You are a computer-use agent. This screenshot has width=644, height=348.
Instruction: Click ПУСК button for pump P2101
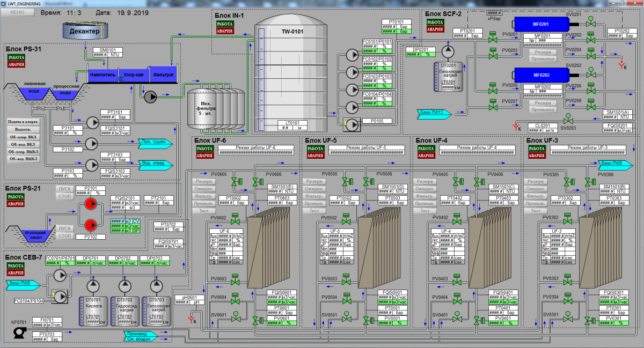64,189
